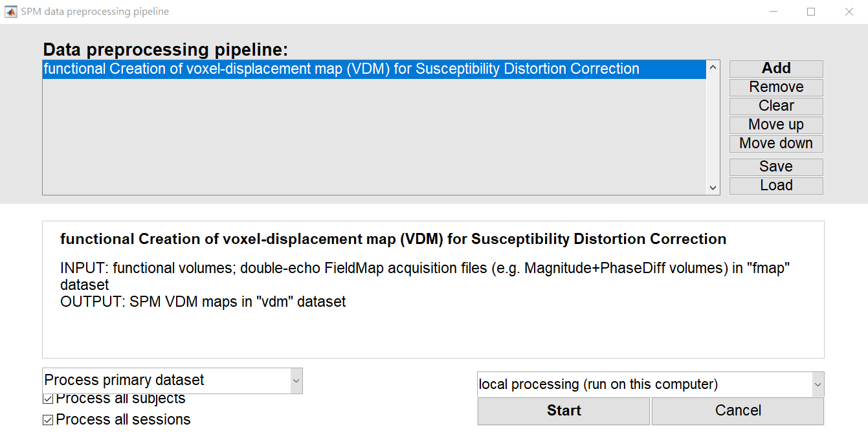The image size is (868, 442).
Task: Click the MATLAB icon in title bar
Action: tap(11, 12)
